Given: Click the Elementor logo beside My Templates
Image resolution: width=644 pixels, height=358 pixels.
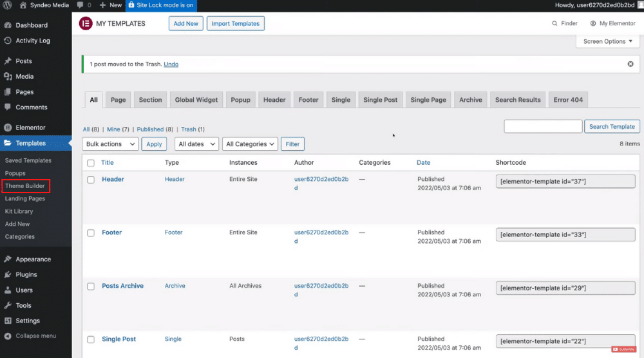Looking at the screenshot, I should tap(86, 23).
